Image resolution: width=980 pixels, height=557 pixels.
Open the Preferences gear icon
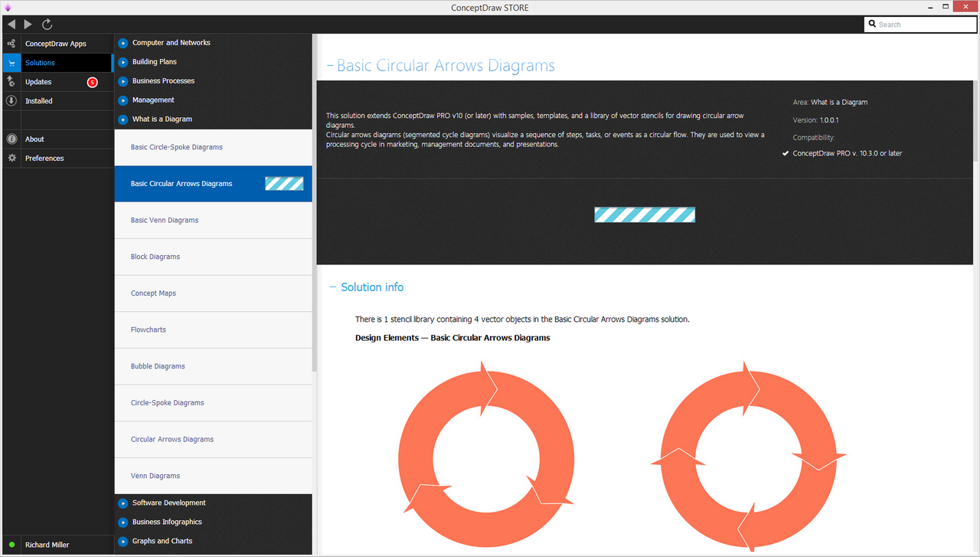point(11,159)
